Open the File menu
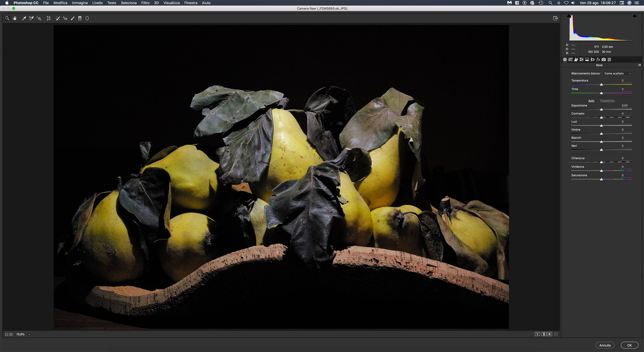644x352 pixels. (46, 3)
